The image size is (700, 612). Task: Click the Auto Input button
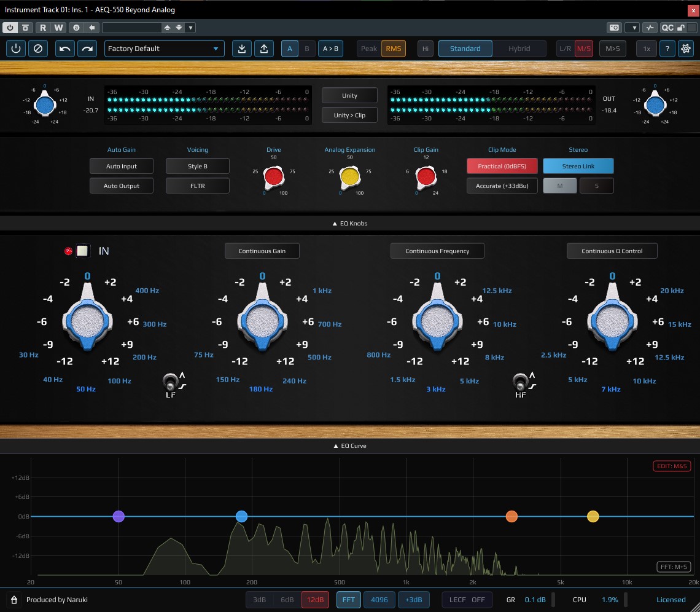122,166
